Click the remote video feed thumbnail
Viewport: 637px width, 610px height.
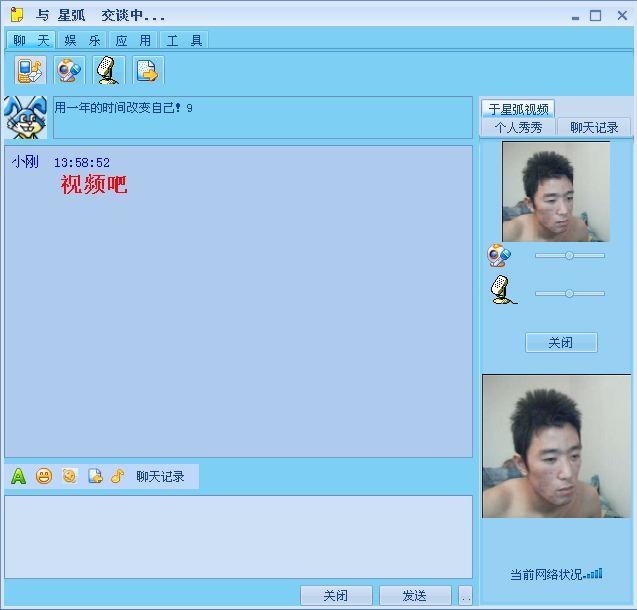(556, 192)
